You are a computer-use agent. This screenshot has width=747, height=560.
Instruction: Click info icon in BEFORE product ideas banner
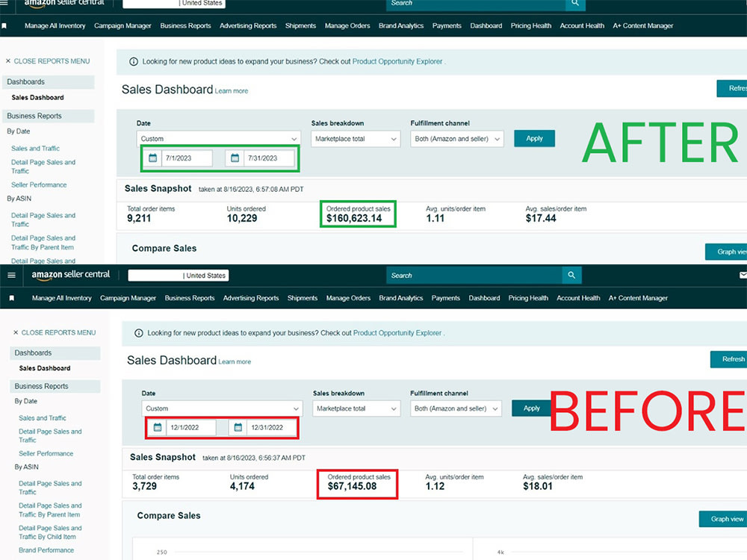pos(139,333)
